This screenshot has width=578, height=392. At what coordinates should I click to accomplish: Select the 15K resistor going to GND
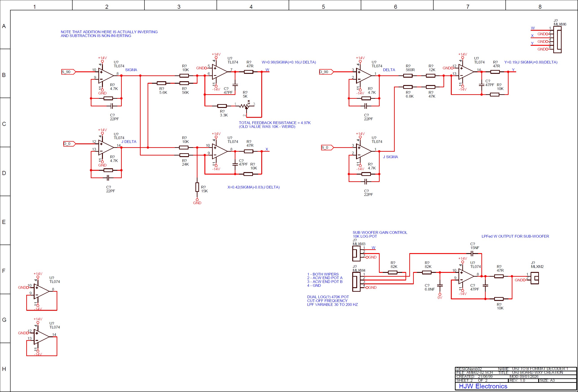pos(197,187)
